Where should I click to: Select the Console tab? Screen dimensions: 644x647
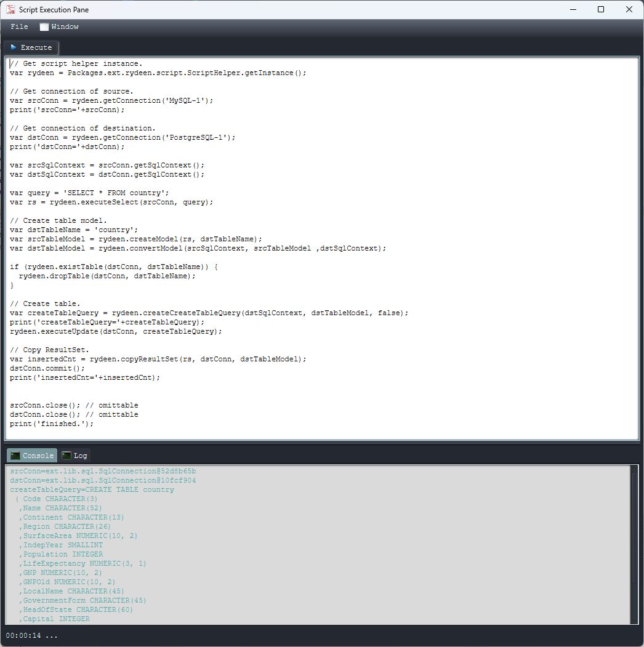38,456
